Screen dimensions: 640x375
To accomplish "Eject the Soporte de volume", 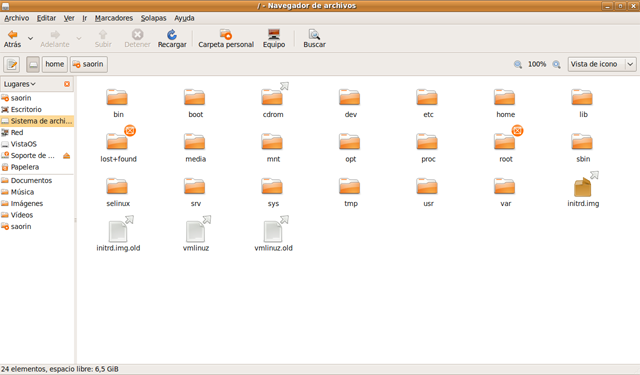I will pos(67,155).
